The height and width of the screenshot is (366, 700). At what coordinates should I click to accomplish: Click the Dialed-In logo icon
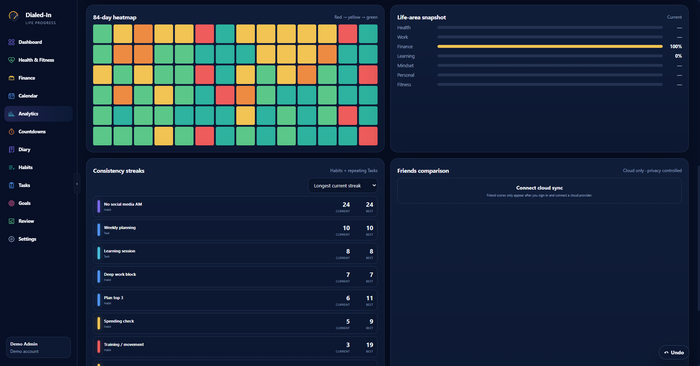(13, 16)
